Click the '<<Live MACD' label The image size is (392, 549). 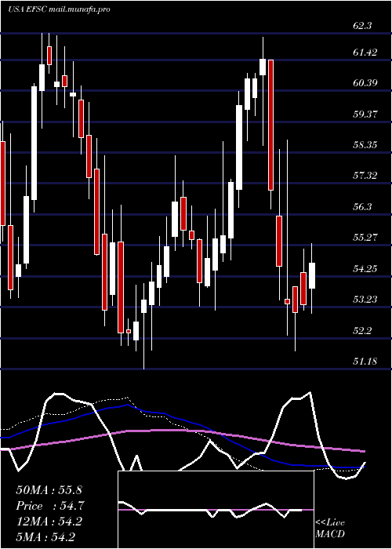point(330,529)
